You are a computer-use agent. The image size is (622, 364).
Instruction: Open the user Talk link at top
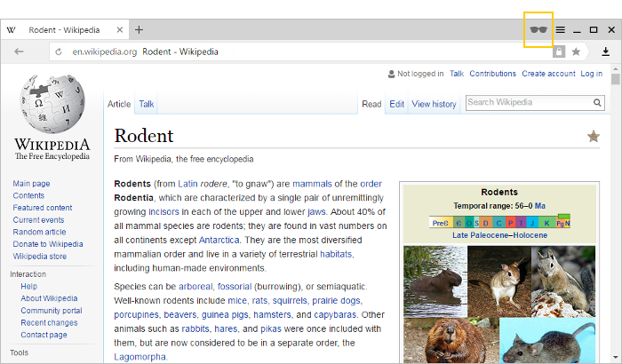(457, 74)
